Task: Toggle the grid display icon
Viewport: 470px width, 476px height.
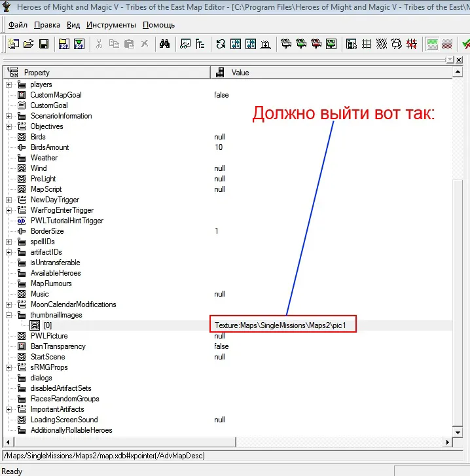Action: point(367,44)
